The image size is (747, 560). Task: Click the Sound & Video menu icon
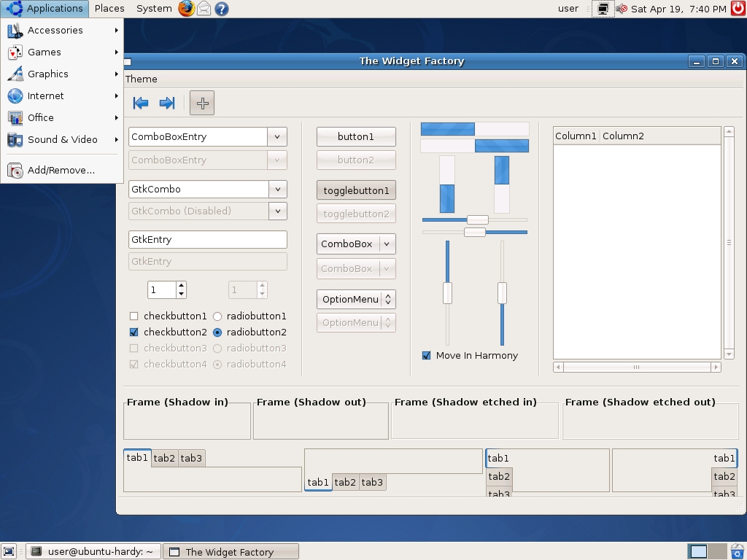coord(15,140)
